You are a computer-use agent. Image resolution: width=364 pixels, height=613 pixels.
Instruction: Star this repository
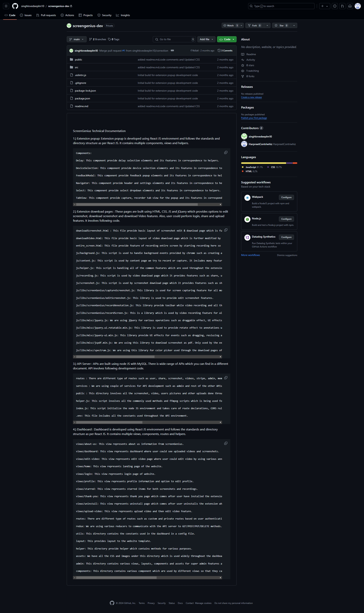[282, 26]
